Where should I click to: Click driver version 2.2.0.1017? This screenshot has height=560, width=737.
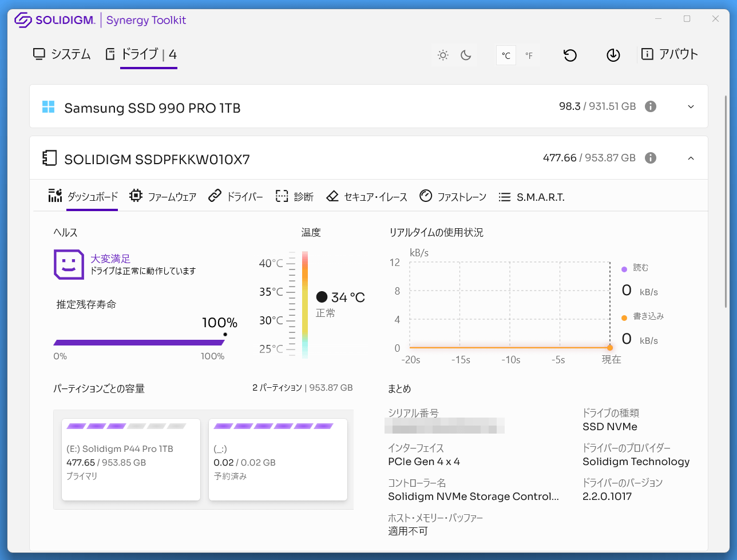coord(607,497)
